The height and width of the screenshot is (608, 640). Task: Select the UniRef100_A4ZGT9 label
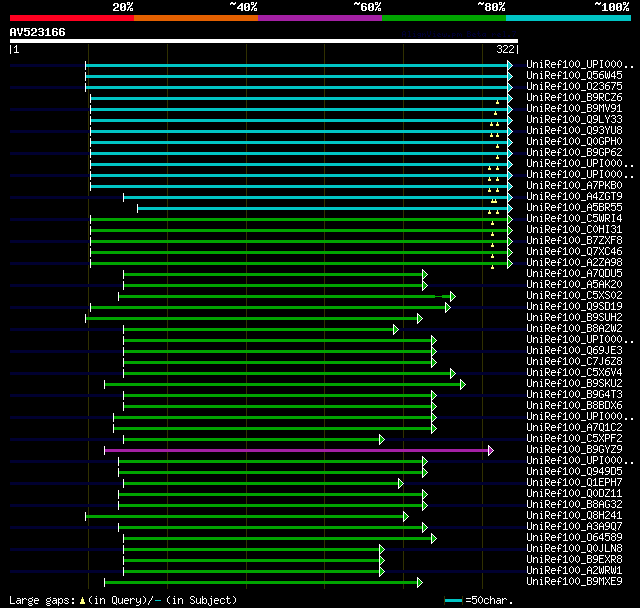tap(574, 197)
